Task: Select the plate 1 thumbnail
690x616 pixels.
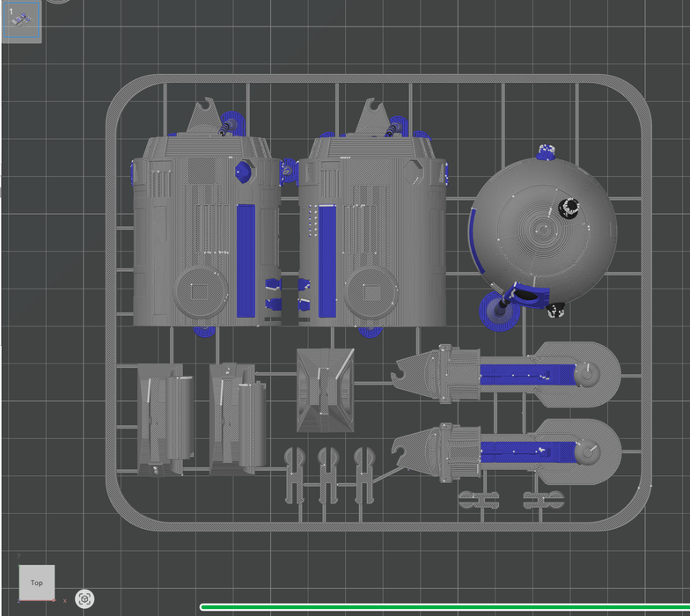Action: (22, 21)
